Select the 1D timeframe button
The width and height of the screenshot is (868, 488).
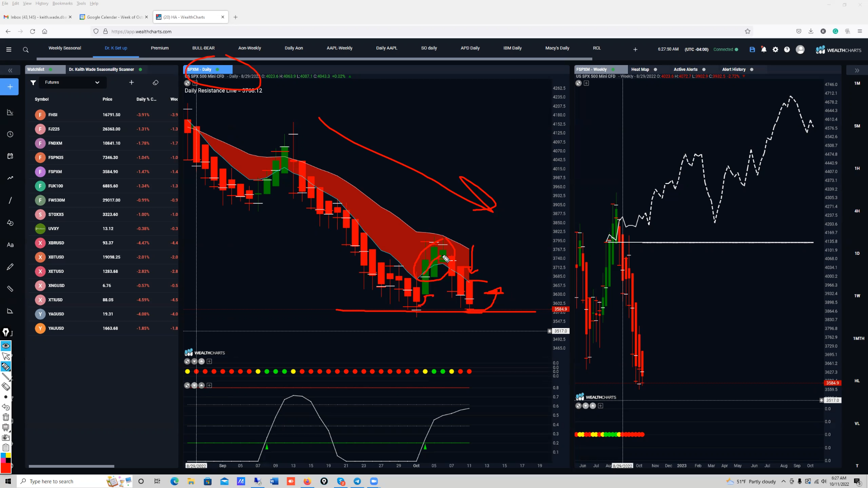point(857,253)
